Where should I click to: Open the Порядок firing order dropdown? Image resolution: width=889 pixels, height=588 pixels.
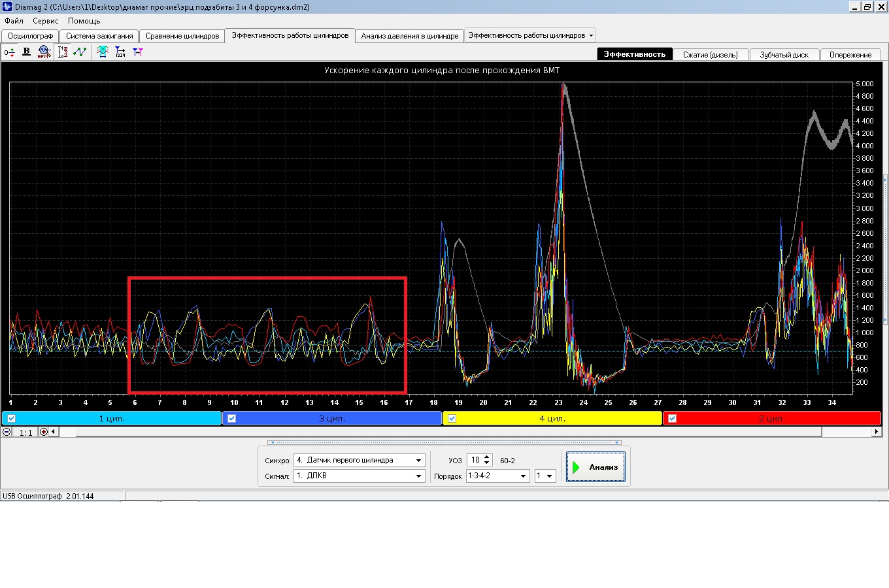pyautogui.click(x=523, y=476)
